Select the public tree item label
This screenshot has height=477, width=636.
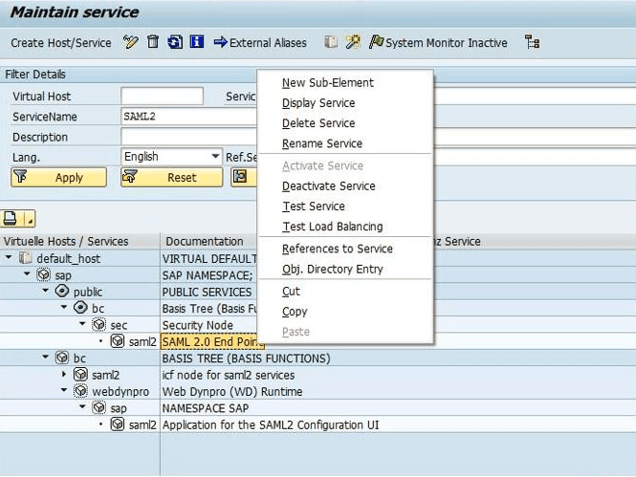click(x=88, y=292)
